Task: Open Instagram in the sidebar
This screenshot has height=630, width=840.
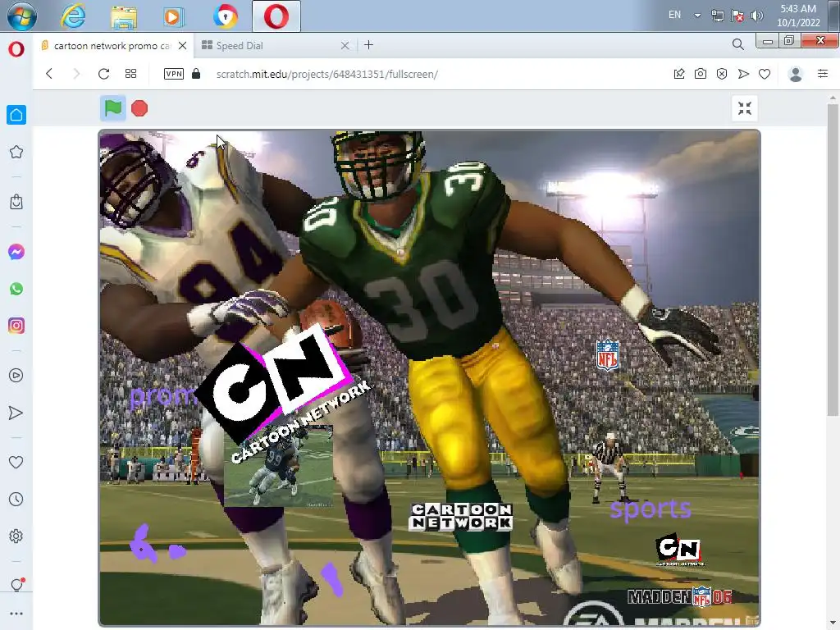Action: tap(16, 326)
